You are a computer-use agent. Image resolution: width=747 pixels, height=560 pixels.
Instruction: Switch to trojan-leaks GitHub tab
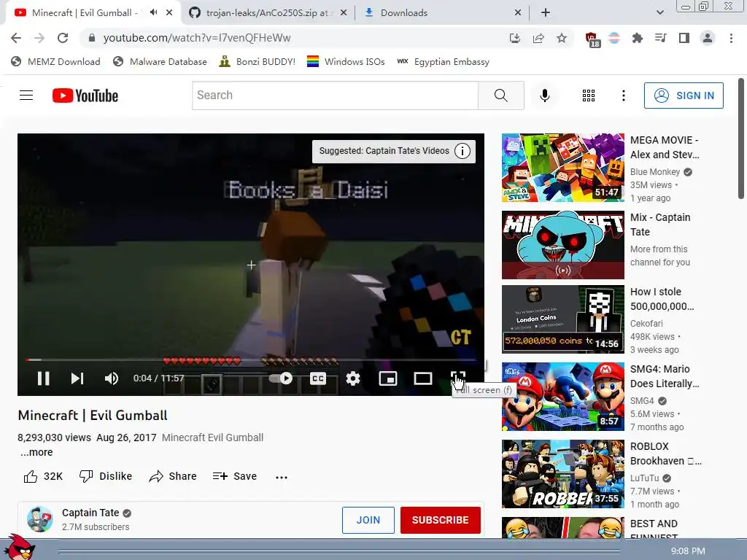click(x=267, y=13)
